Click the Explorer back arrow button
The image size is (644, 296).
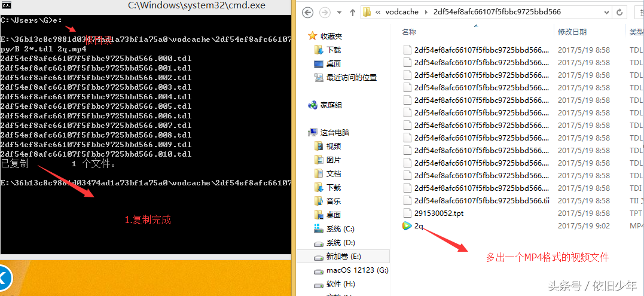coord(307,13)
